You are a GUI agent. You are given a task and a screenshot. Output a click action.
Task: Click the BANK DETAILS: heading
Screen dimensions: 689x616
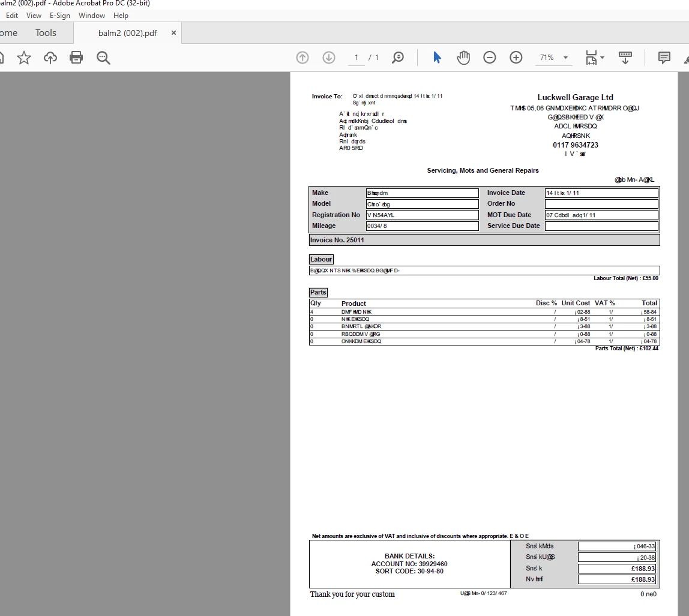(409, 556)
